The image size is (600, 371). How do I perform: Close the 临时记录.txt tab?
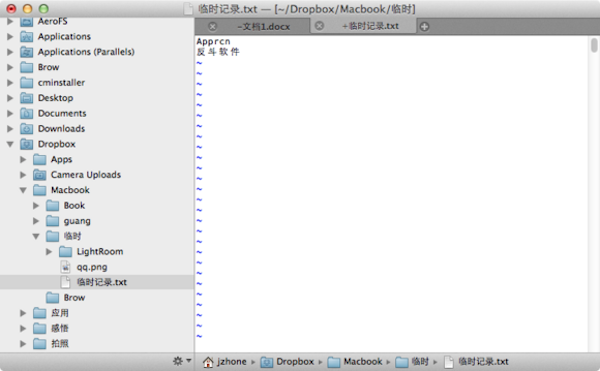pos(319,26)
